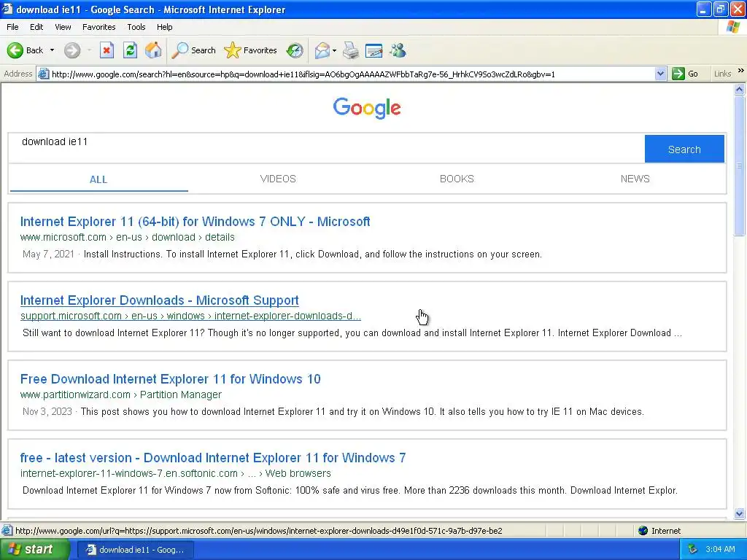Refresh the page with the green arrows icon

tap(130, 50)
